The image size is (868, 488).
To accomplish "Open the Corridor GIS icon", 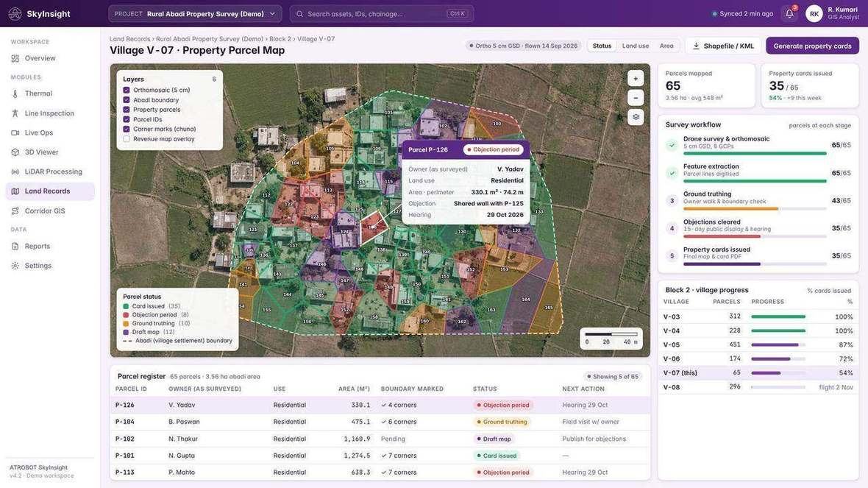I will tap(15, 211).
